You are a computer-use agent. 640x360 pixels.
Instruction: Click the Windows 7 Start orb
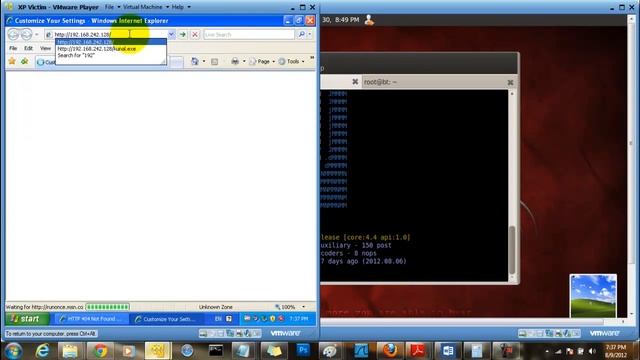[13, 351]
